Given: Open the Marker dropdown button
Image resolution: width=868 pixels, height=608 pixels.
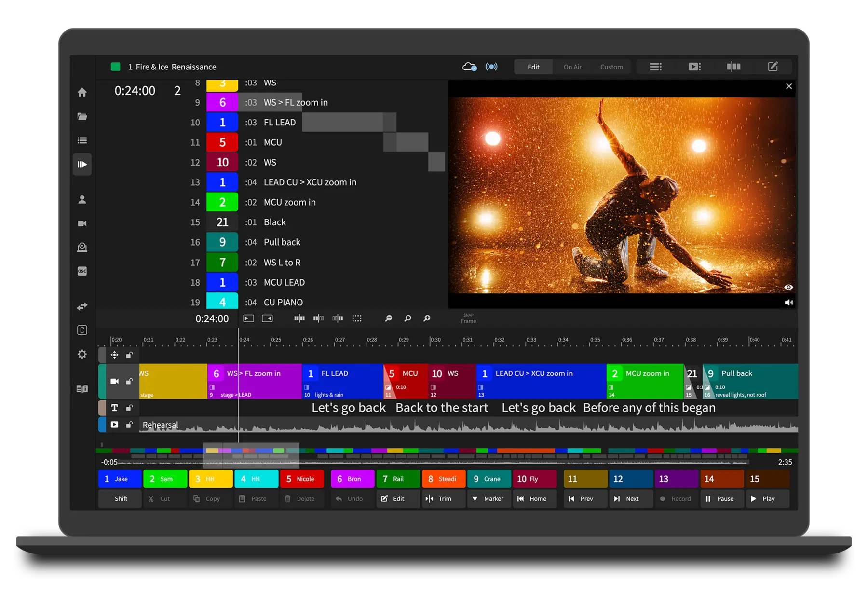Looking at the screenshot, I should click(x=488, y=498).
